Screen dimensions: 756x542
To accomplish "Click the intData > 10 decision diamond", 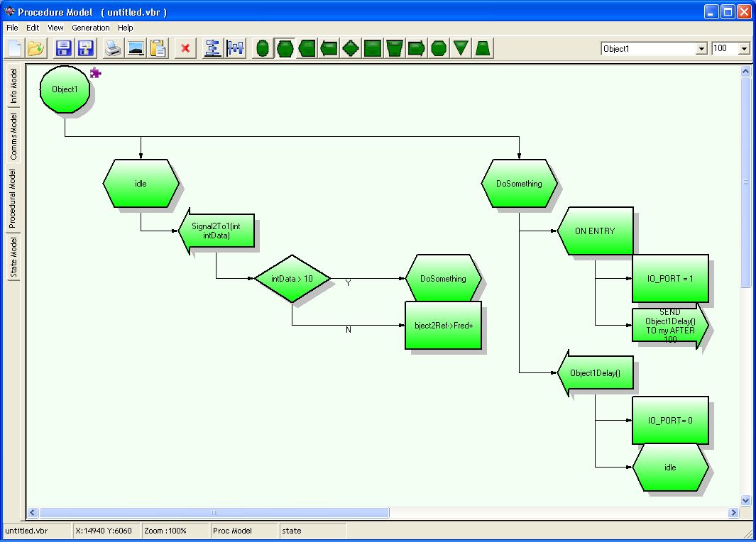I will coord(292,279).
